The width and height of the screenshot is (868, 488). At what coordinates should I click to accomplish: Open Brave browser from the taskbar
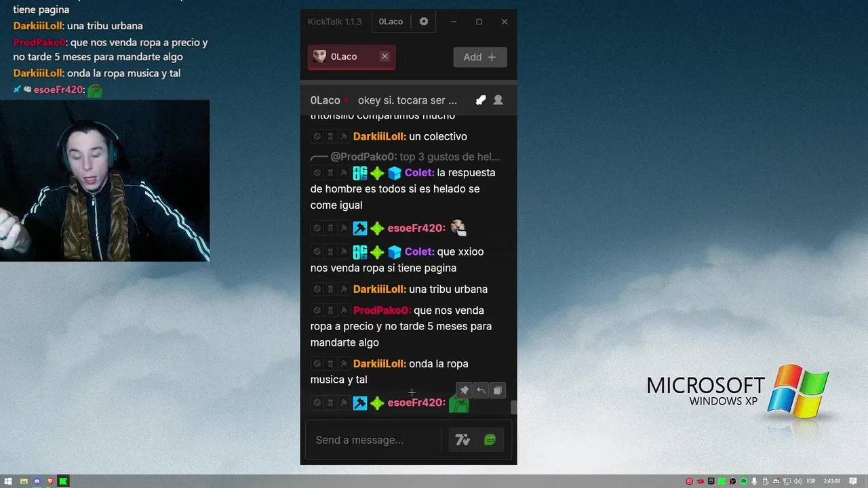point(50,481)
